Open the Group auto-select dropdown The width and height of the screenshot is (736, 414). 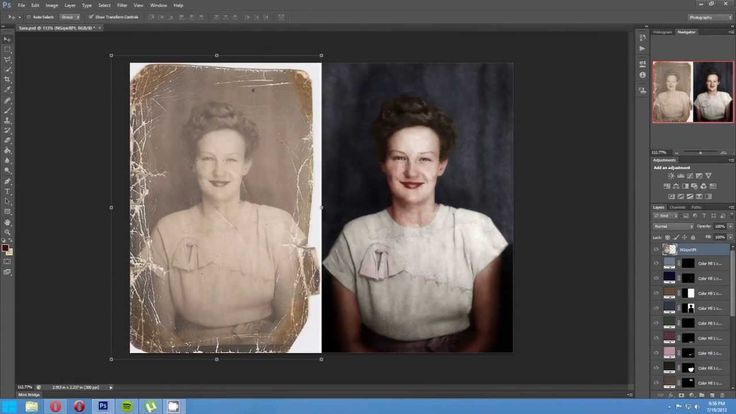69,17
